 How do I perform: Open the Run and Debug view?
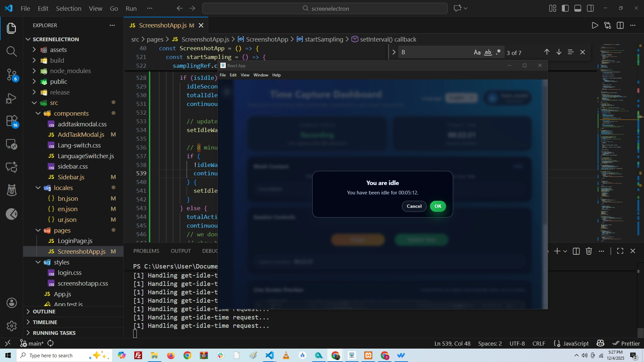[11, 98]
